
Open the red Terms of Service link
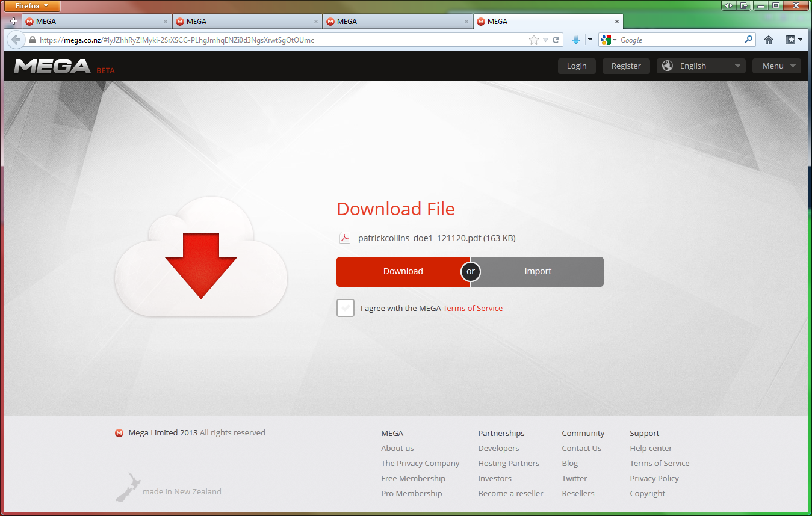click(473, 308)
